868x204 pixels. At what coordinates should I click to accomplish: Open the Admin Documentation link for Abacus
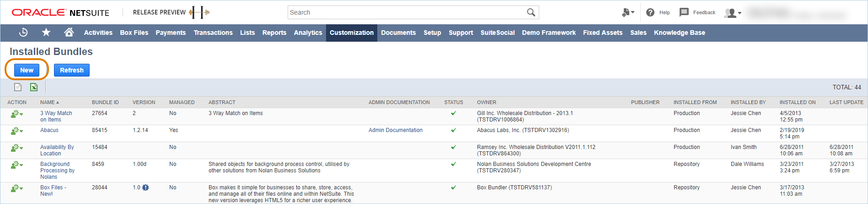click(x=396, y=130)
